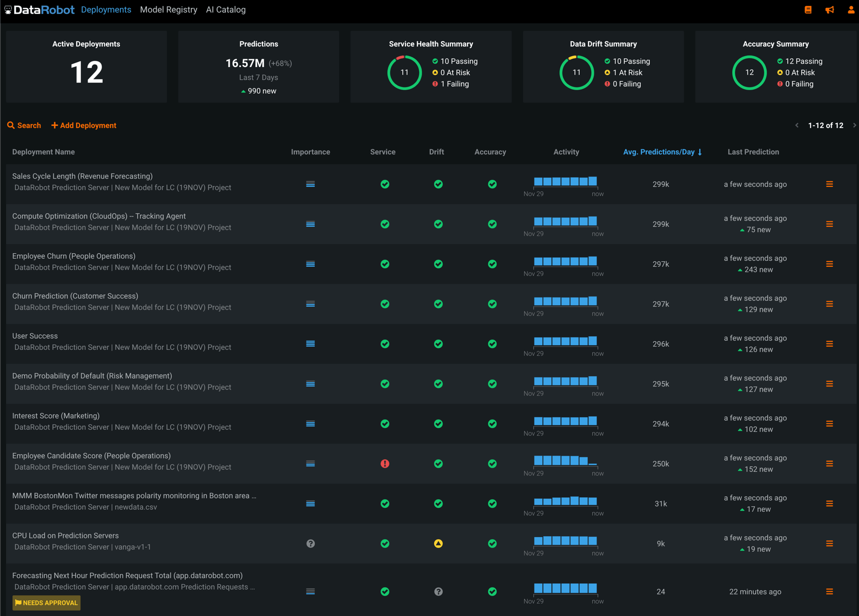Open Interest Score (Marketing) deployment

(x=56, y=416)
